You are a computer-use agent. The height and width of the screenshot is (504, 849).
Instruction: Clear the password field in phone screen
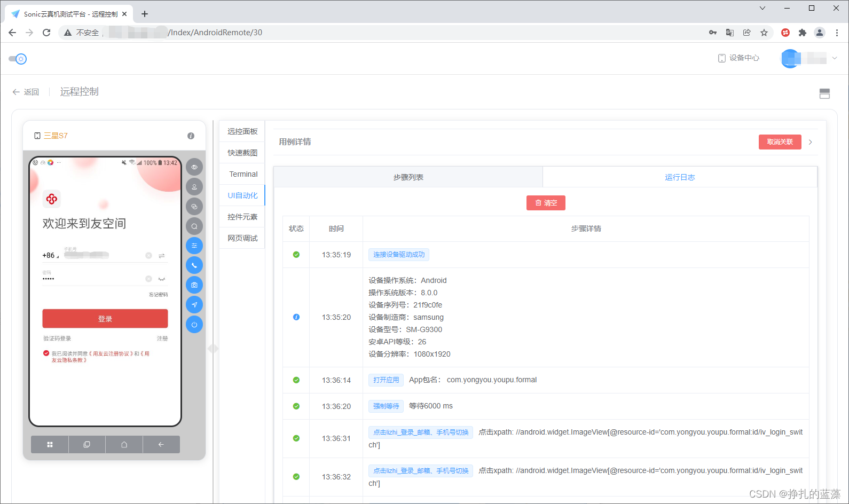pyautogui.click(x=148, y=279)
